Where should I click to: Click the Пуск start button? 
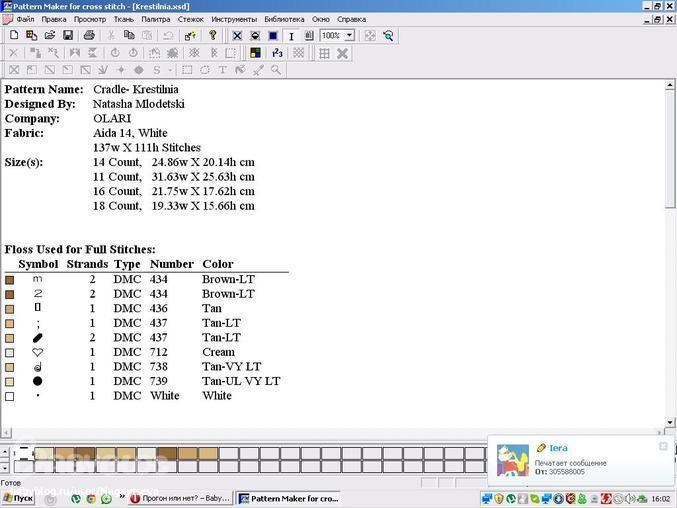coord(18,498)
